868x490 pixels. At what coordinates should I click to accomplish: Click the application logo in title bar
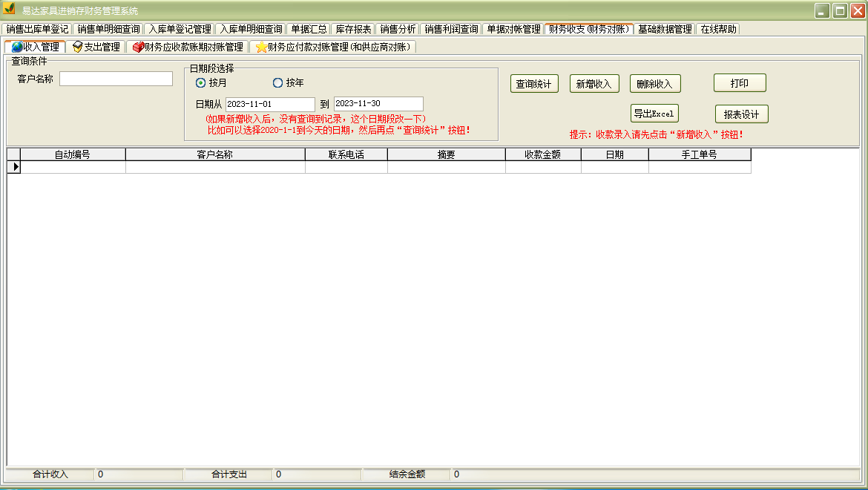point(9,10)
